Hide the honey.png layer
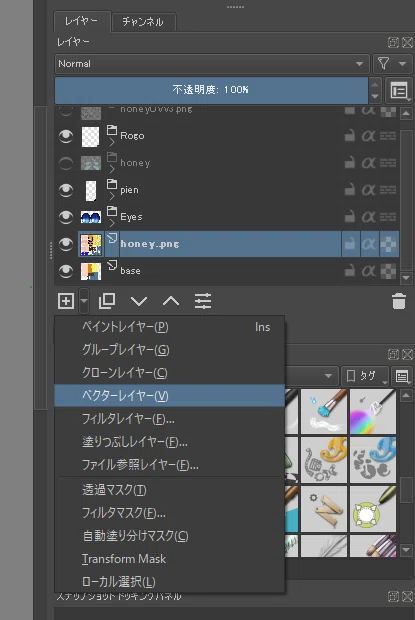 pos(66,244)
